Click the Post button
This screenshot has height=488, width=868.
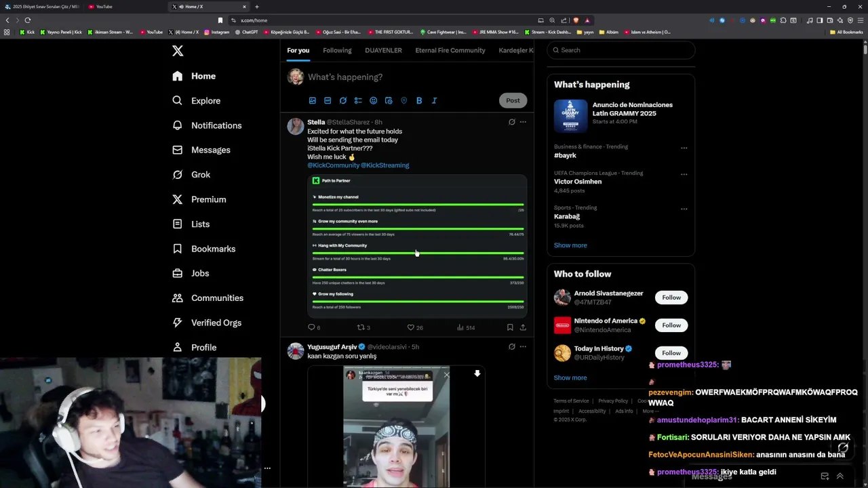click(513, 100)
